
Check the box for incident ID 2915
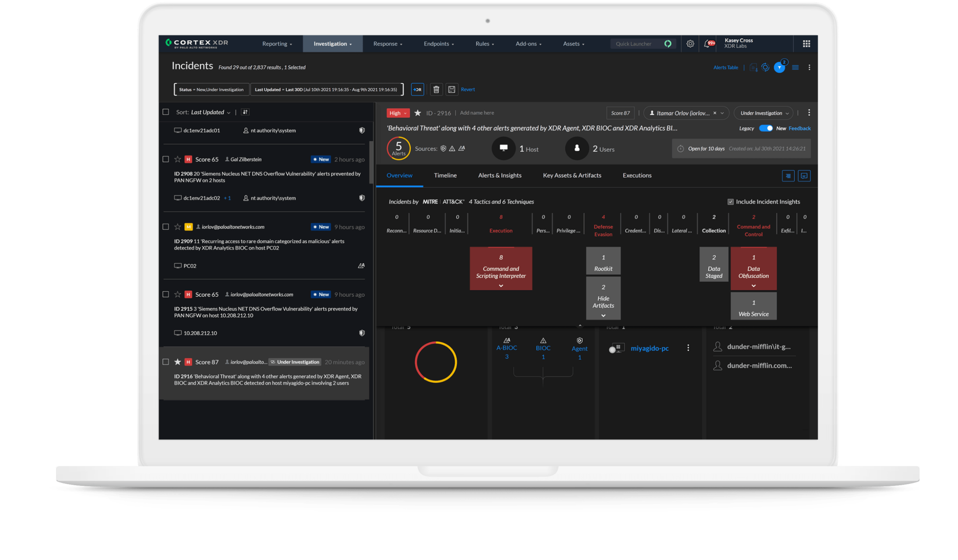166,294
